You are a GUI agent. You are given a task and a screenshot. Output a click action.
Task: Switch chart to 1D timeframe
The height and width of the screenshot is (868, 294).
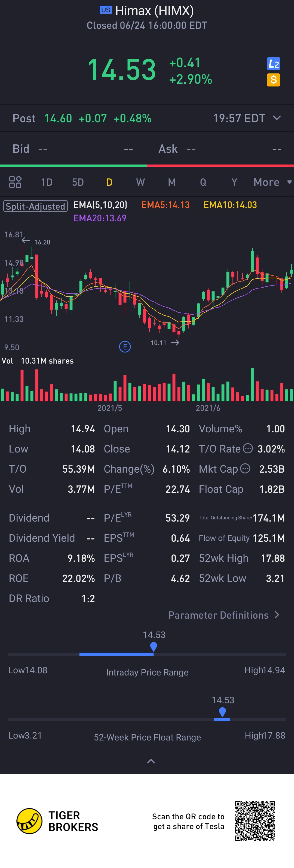point(47,182)
